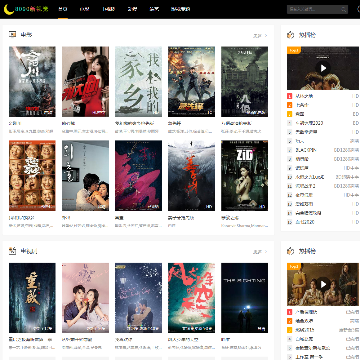Viewport: 360px width, 360px height.
Task: Select the nav tab underlined in yellow
Action: tap(63, 9)
